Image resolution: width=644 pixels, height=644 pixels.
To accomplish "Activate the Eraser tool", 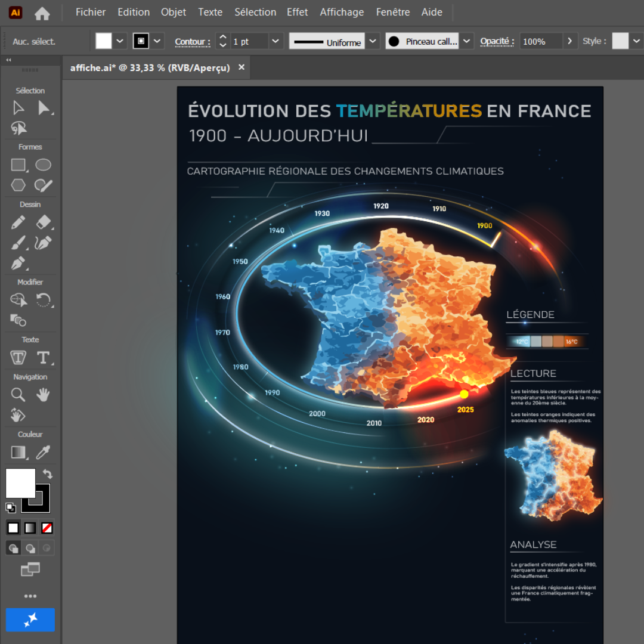I will pyautogui.click(x=44, y=222).
